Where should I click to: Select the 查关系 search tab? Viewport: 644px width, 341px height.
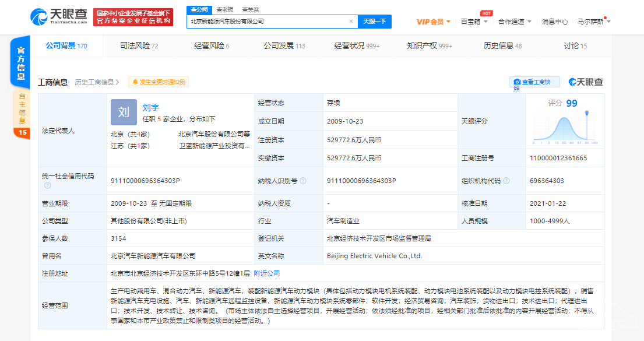251,10
